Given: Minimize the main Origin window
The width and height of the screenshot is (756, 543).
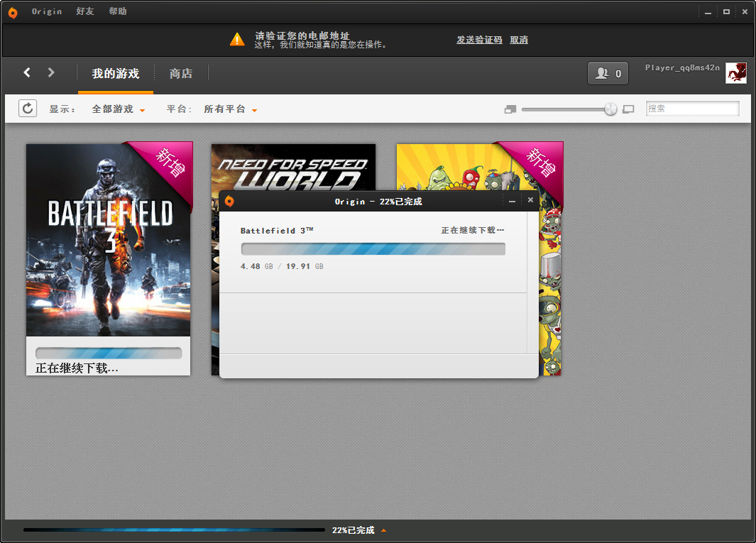Looking at the screenshot, I should click(x=708, y=12).
